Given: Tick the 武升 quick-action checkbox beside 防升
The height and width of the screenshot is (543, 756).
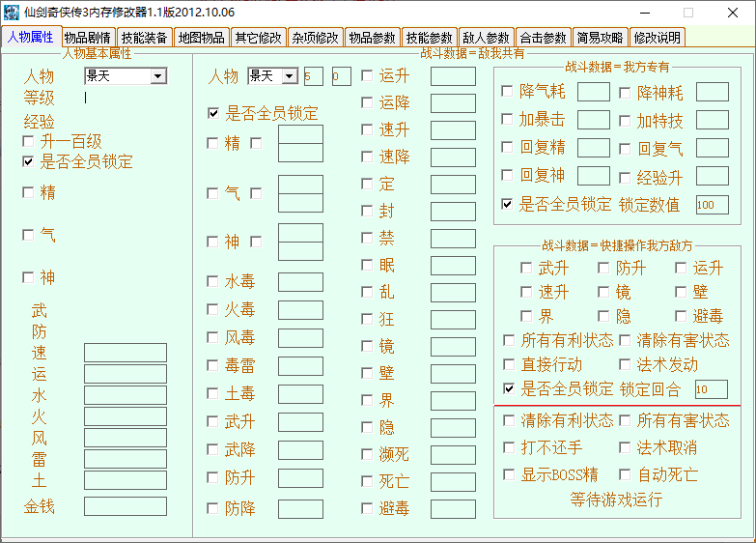Looking at the screenshot, I should (526, 268).
